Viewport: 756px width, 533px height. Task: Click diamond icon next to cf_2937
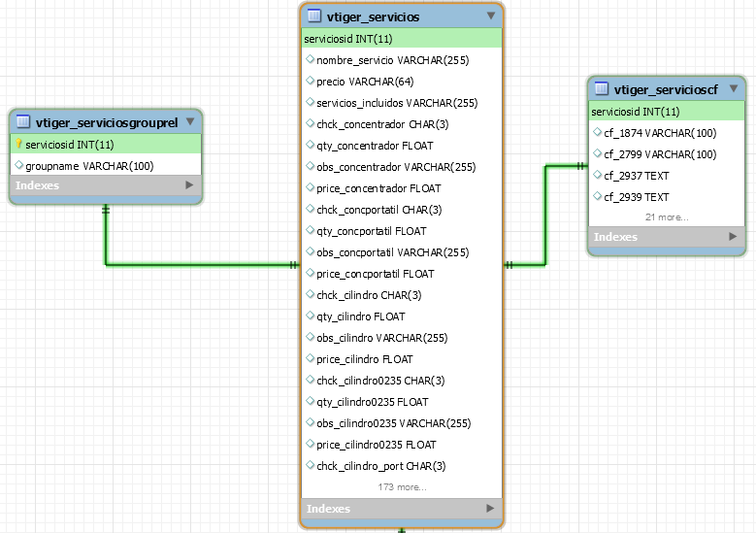click(x=598, y=175)
